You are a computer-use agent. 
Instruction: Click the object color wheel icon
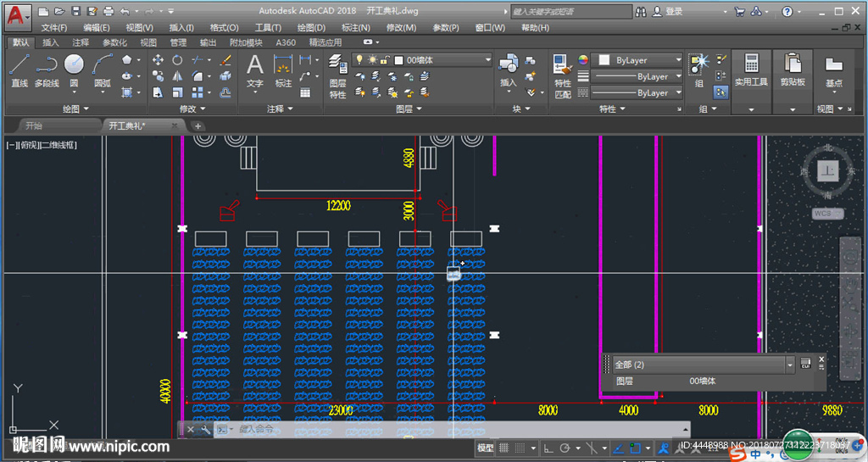[x=583, y=59]
